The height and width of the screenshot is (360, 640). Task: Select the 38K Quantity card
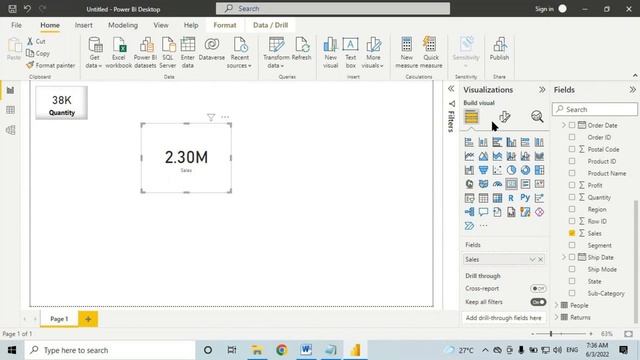(62, 103)
